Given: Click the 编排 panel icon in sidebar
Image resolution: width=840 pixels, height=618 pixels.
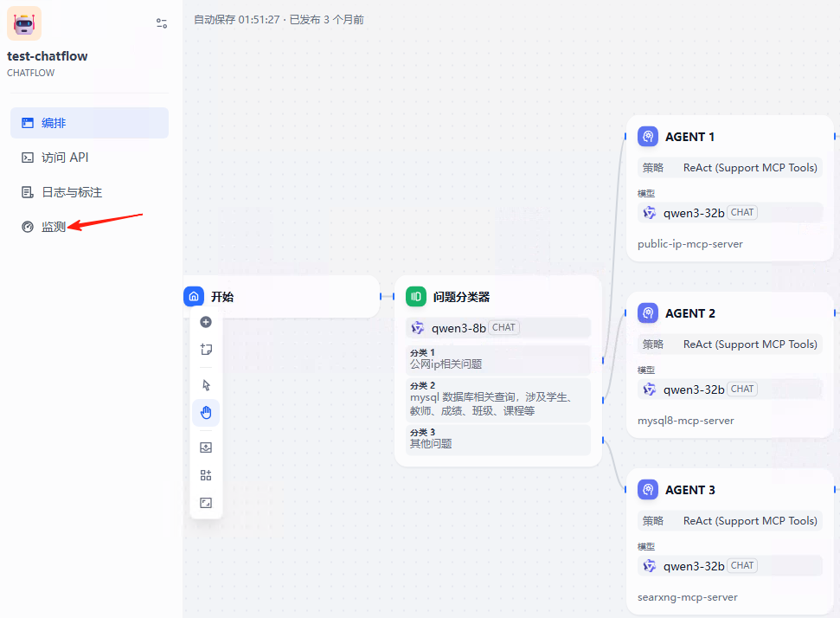Looking at the screenshot, I should point(28,123).
